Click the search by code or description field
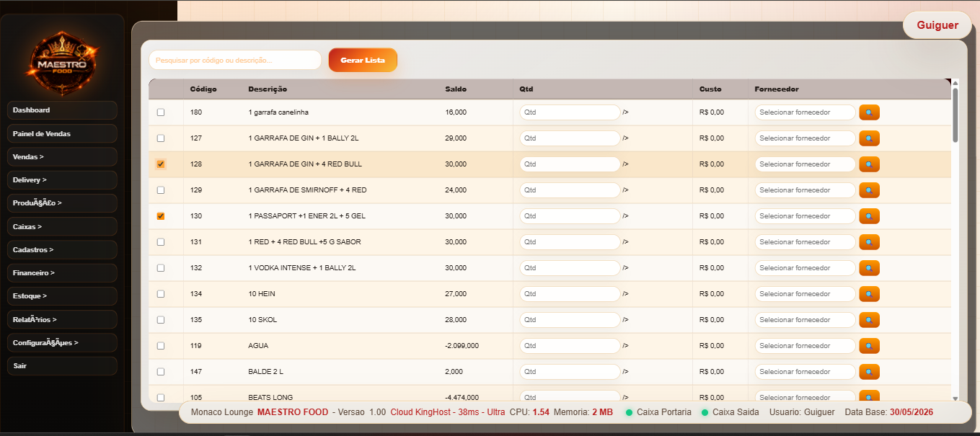This screenshot has width=980, height=436. click(x=235, y=60)
